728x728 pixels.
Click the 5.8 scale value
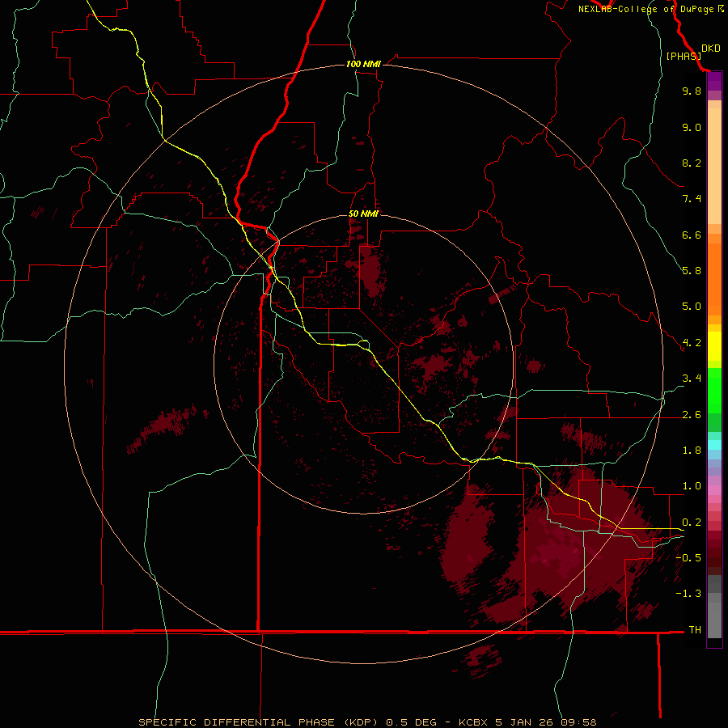[x=692, y=271]
